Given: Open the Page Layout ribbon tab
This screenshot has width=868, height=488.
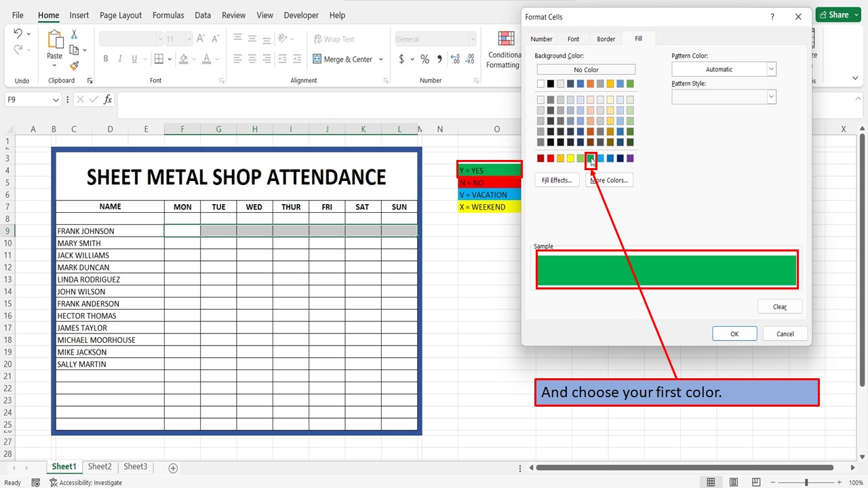Looking at the screenshot, I should [121, 15].
